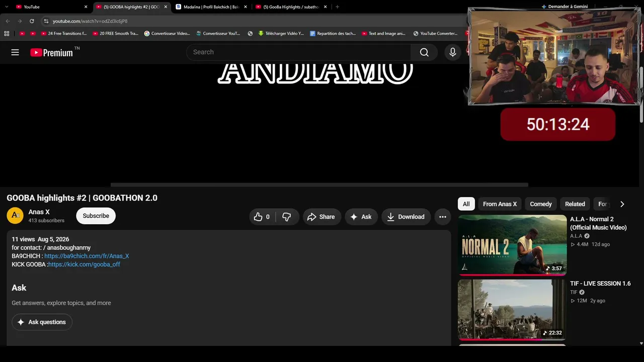Open TIF - LIVE SESSION 1.6 title
The height and width of the screenshot is (362, 644).
click(600, 284)
